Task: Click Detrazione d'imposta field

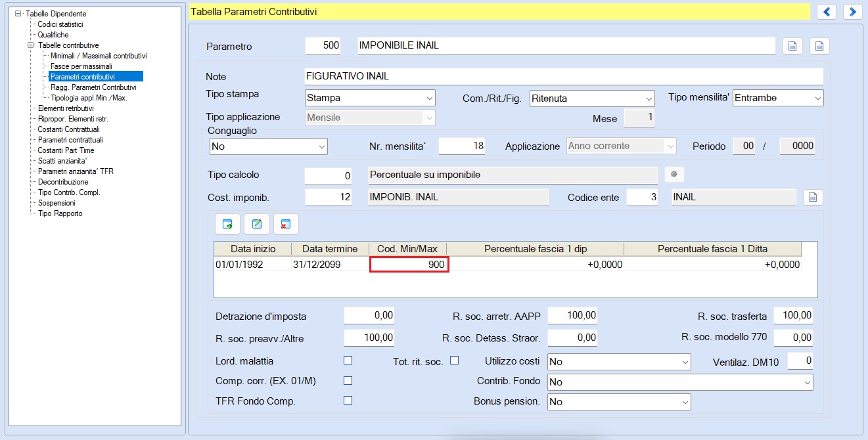Action: (x=369, y=316)
